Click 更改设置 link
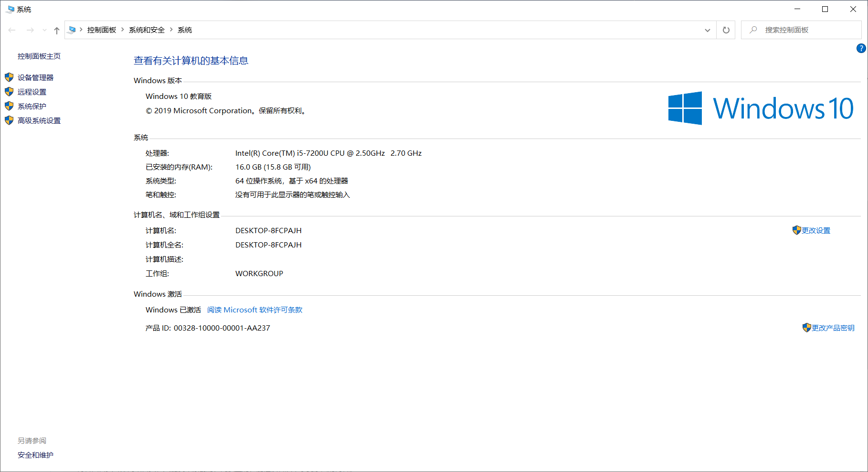This screenshot has height=472, width=868. (816, 230)
